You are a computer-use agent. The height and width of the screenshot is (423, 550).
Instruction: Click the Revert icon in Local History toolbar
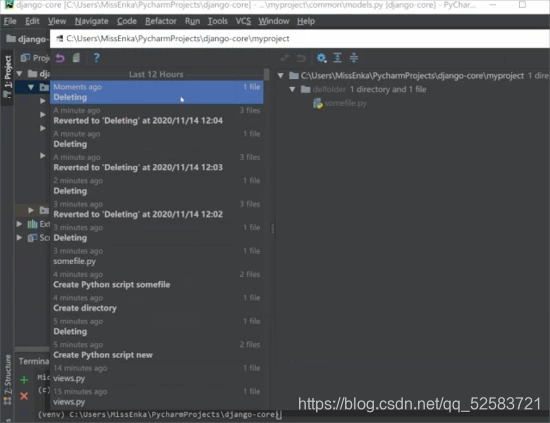click(x=60, y=58)
